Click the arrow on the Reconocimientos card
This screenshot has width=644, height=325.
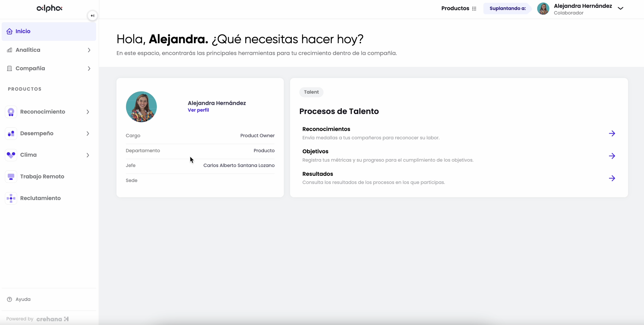pyautogui.click(x=612, y=133)
